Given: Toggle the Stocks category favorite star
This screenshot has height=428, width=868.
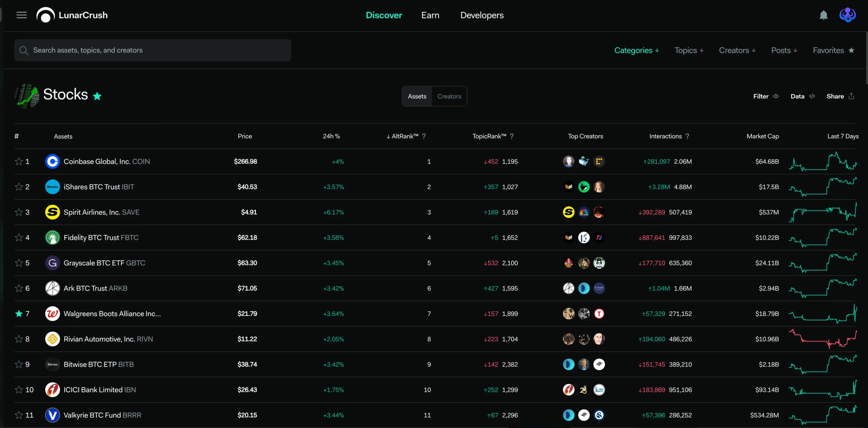Looking at the screenshot, I should pyautogui.click(x=97, y=96).
